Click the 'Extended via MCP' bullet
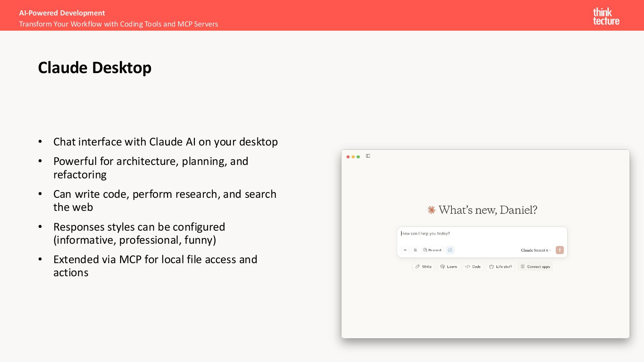Image resolution: width=644 pixels, height=362 pixels. (155, 266)
